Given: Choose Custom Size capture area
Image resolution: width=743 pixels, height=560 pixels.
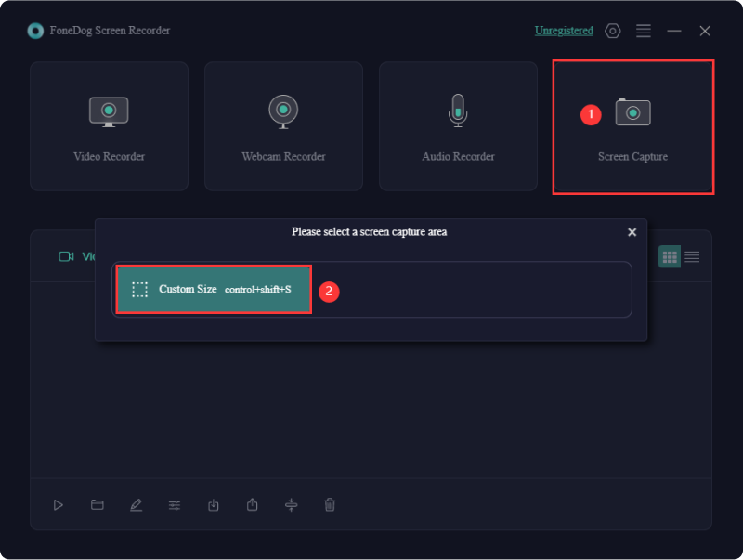Looking at the screenshot, I should pos(214,289).
